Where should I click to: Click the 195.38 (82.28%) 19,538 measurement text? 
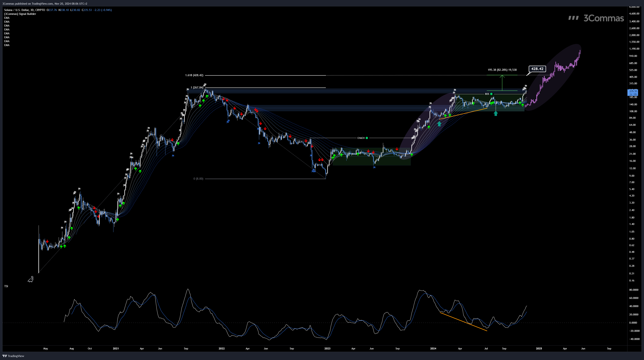click(502, 70)
